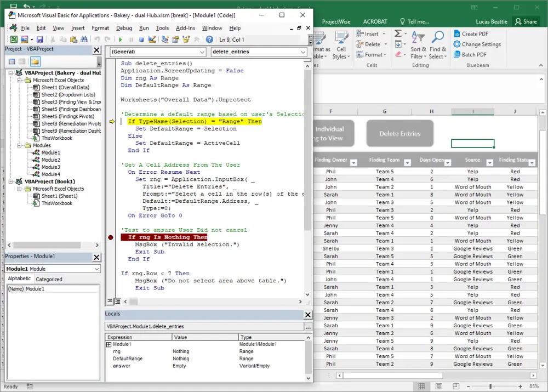Open the ACROBAT ribbon tab in Excel
548x392 pixels.
[x=375, y=22]
